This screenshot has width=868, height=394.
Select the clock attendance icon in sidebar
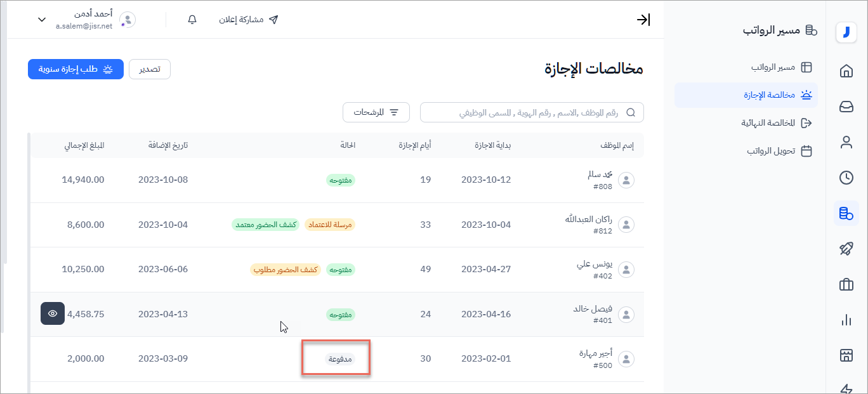point(846,178)
